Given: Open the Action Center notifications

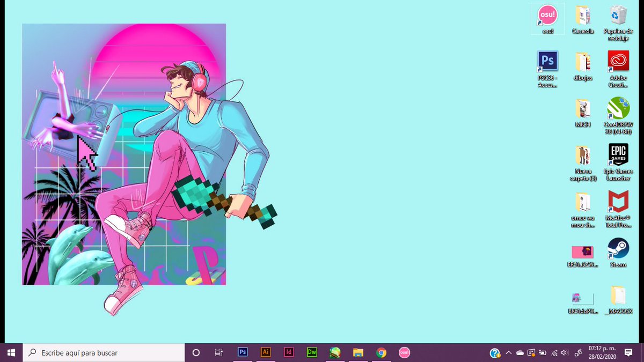Looking at the screenshot, I should coord(628,352).
